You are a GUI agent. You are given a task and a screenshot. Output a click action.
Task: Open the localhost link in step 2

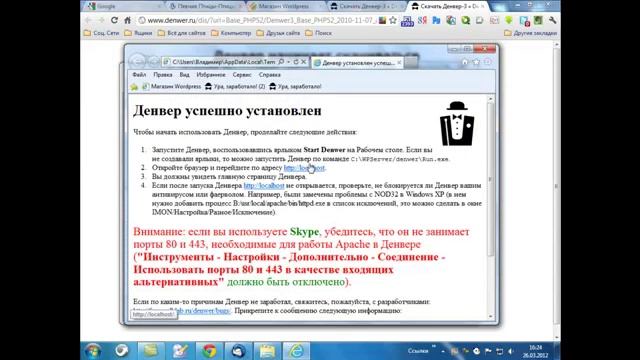coord(304,168)
